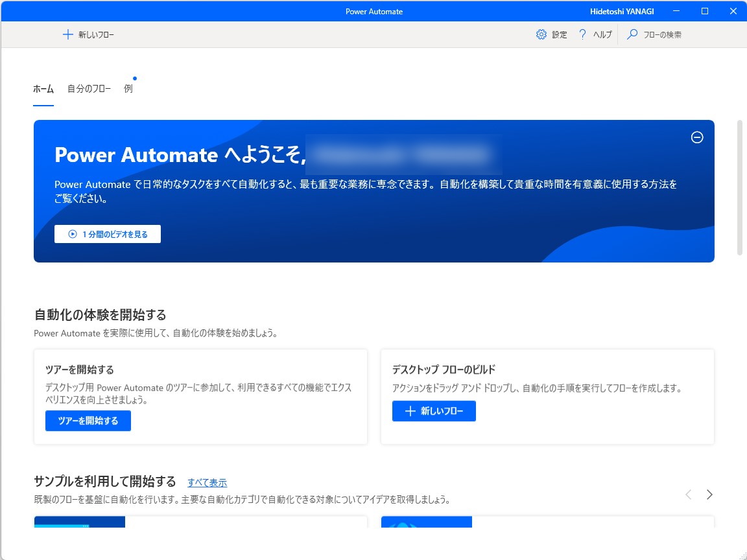747x560 pixels.
Task: Create a new flow from the top toolbar
Action: pyautogui.click(x=88, y=34)
